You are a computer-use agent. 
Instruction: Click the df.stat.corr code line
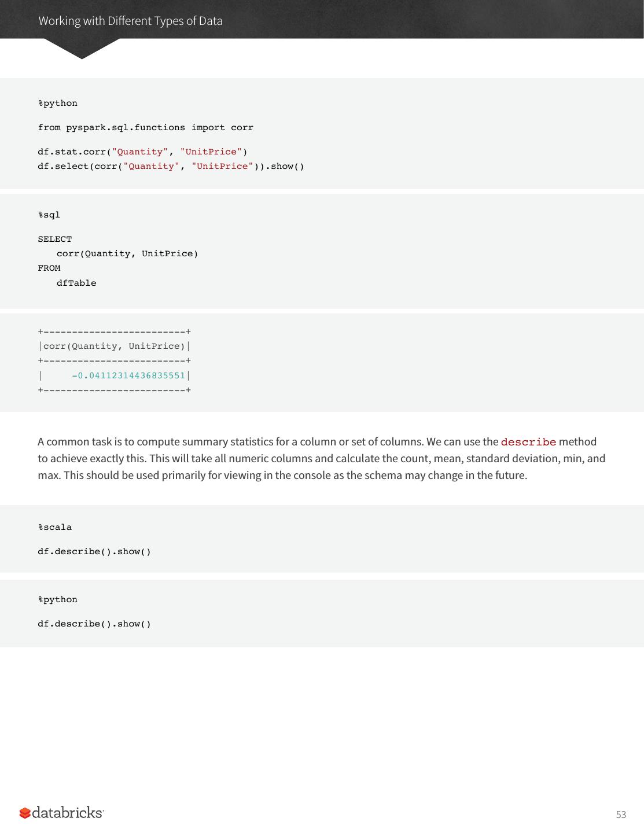tap(142, 152)
